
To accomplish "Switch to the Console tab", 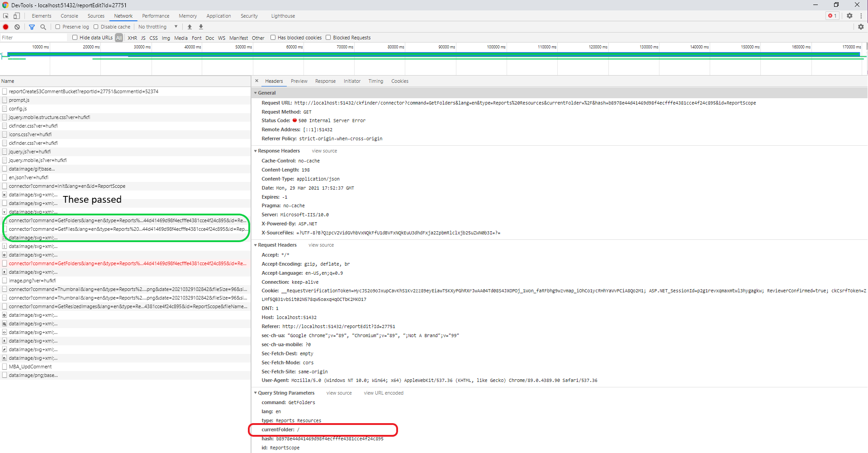I will 69,16.
